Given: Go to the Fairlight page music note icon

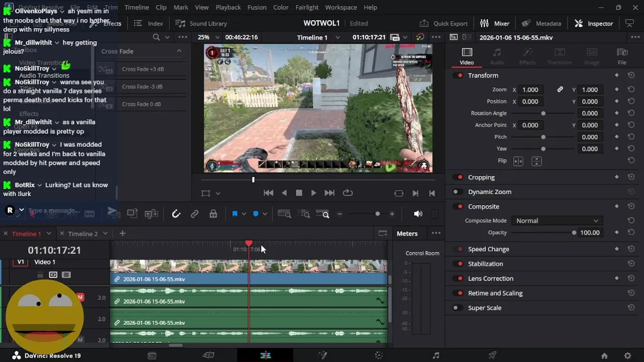Looking at the screenshot, I should point(436,356).
